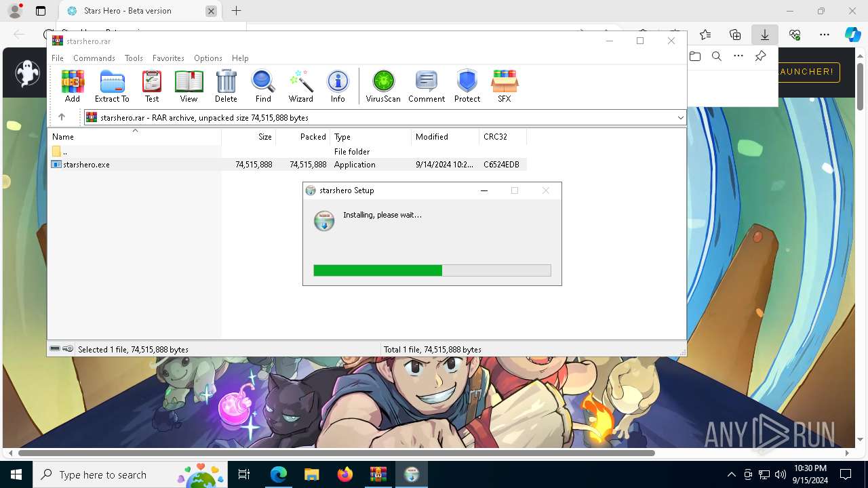Sort by the Packed column header
The height and width of the screenshot is (488, 868).
[x=302, y=137]
